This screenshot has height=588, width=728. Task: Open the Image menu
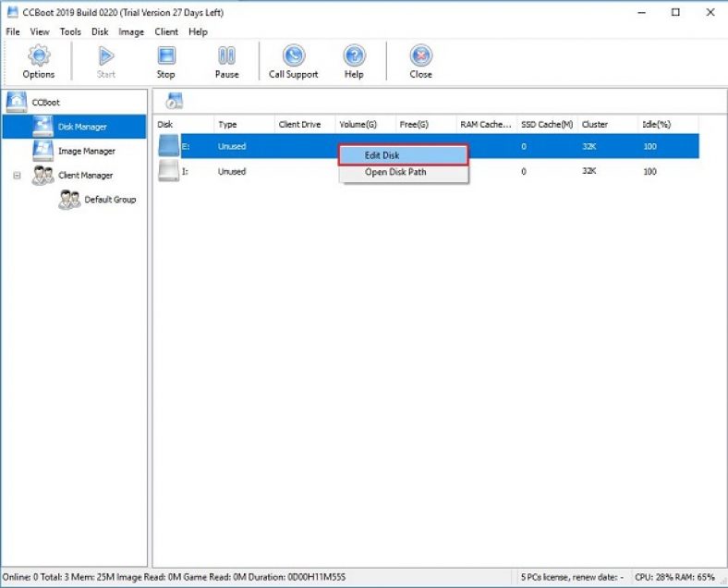[x=131, y=31]
